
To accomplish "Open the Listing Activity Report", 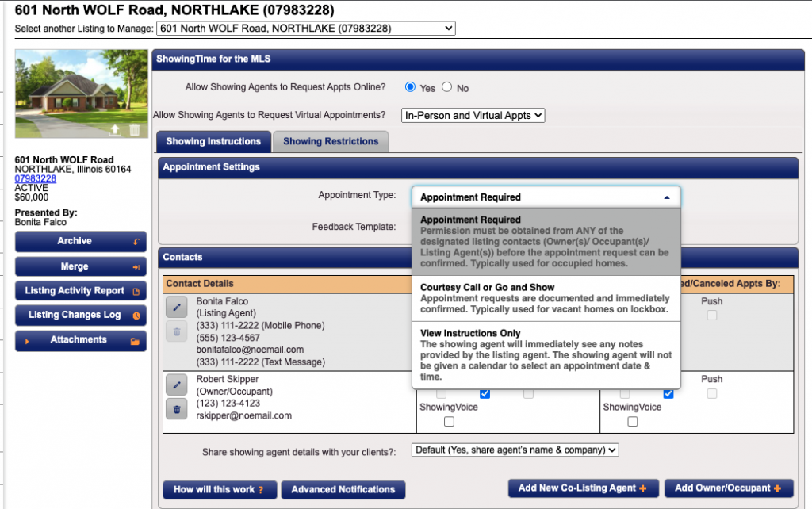I will click(x=81, y=291).
